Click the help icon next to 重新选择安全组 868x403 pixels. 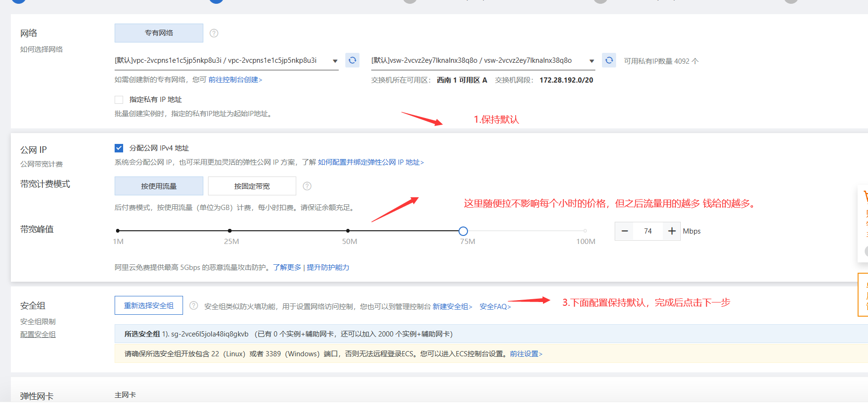pos(193,306)
